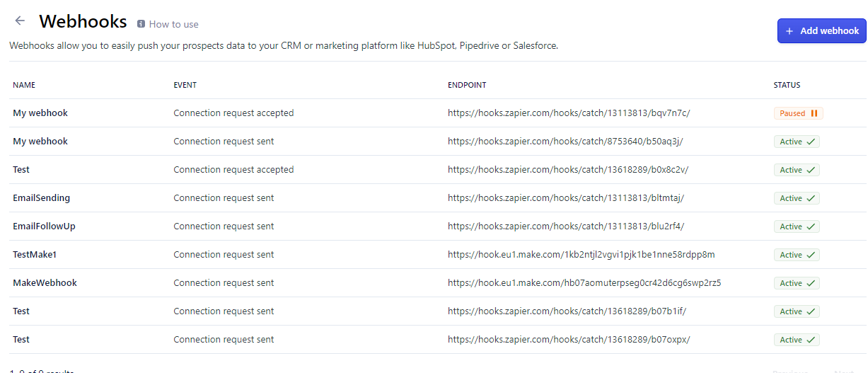Screen dimensions: 868x373
Task: Go back using the left arrow icon
Action: pyautogui.click(x=20, y=21)
